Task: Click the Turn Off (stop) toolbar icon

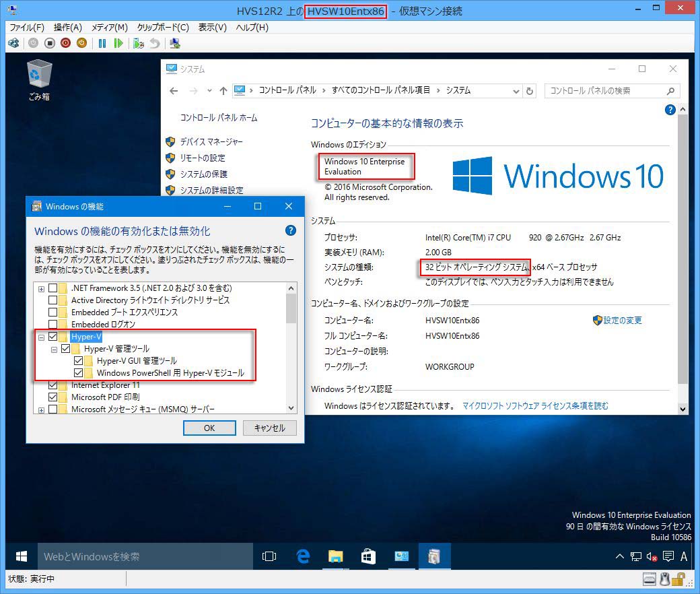Action: (50, 43)
